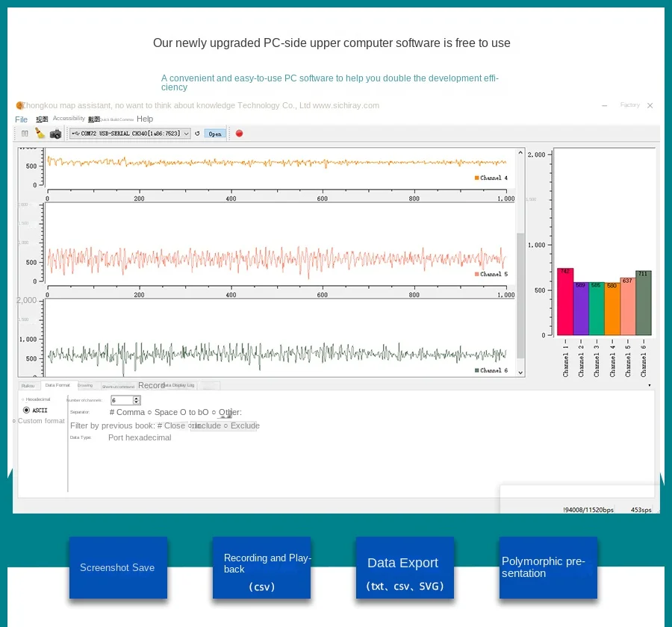Select the Hexadecimal radio option
672x627 pixels.
click(23, 399)
